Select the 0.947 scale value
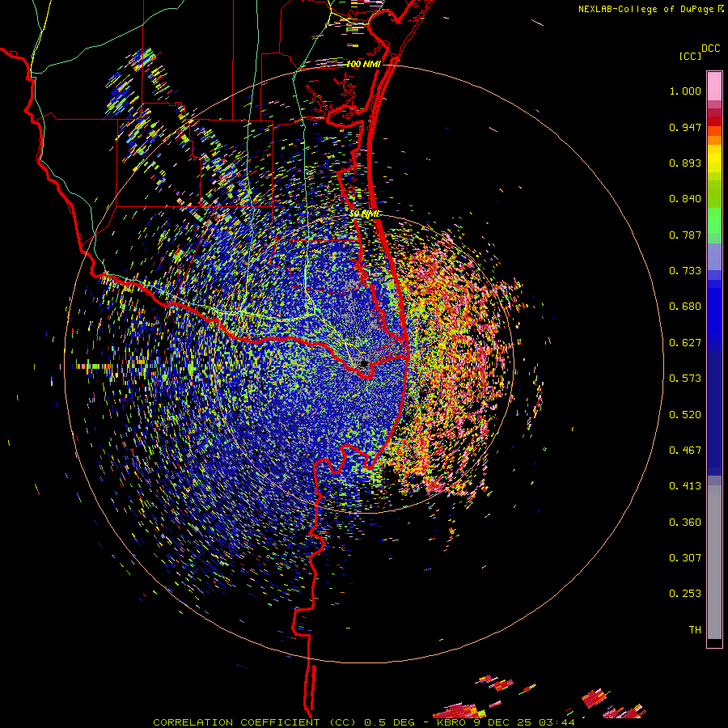 point(685,127)
